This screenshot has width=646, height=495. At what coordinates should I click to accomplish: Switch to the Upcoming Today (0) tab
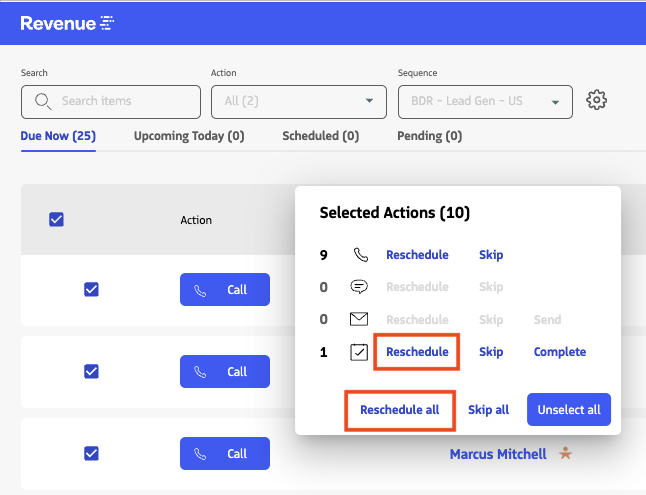(189, 136)
